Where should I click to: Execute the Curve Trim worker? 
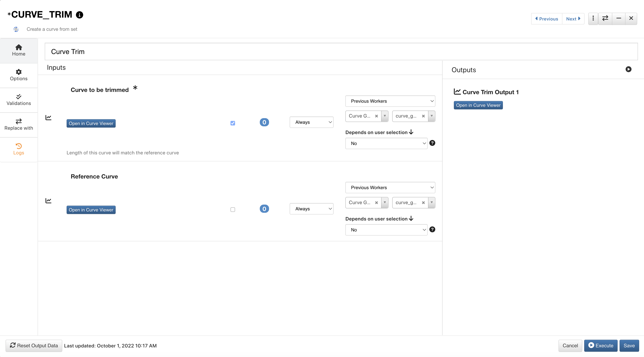tap(600, 345)
